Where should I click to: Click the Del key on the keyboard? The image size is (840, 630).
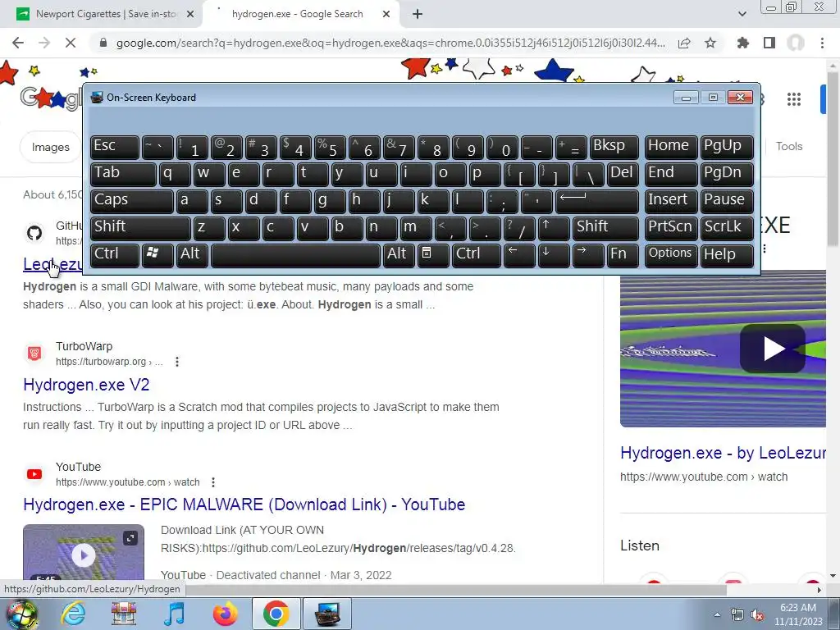coord(623,174)
